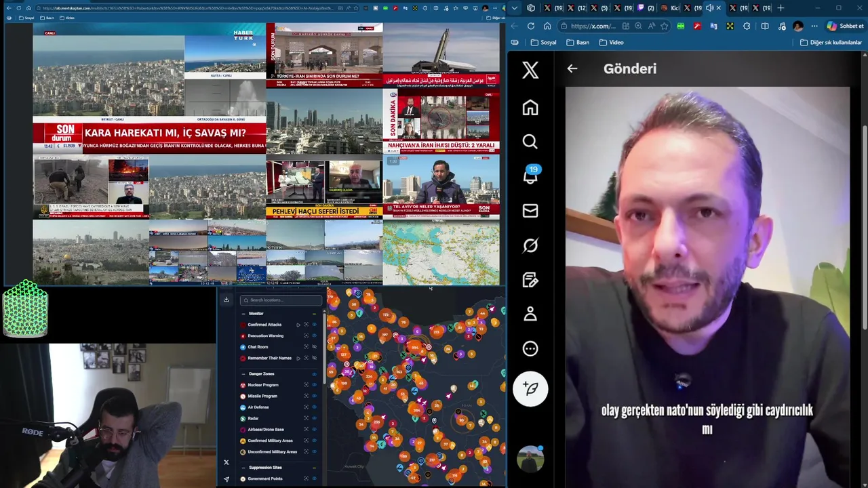Hide the Missile Program layer
Viewport: 868px width, 488px height.
coord(314,396)
